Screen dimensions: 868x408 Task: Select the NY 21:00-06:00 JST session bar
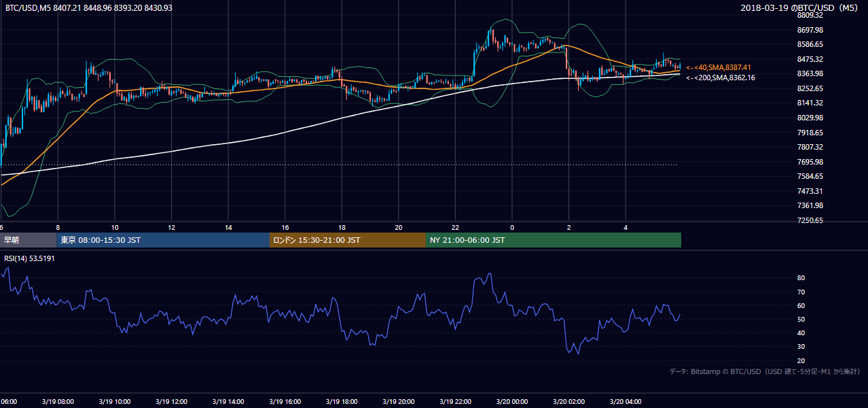click(554, 240)
